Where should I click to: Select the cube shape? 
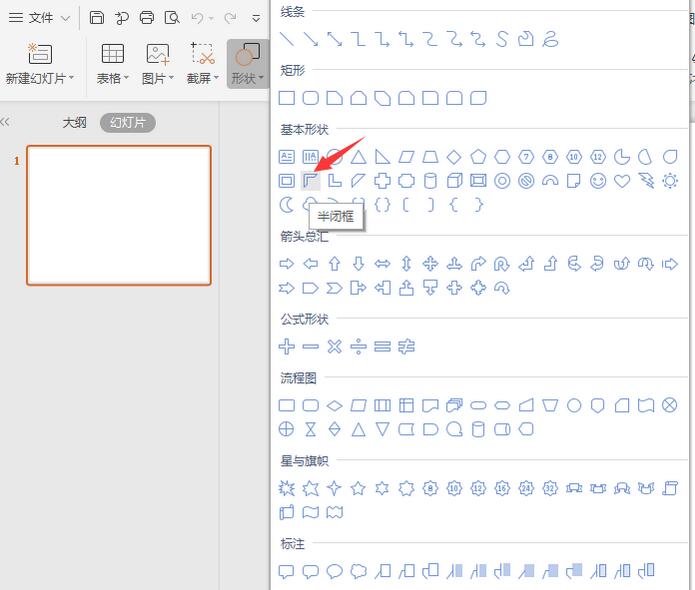(x=454, y=181)
